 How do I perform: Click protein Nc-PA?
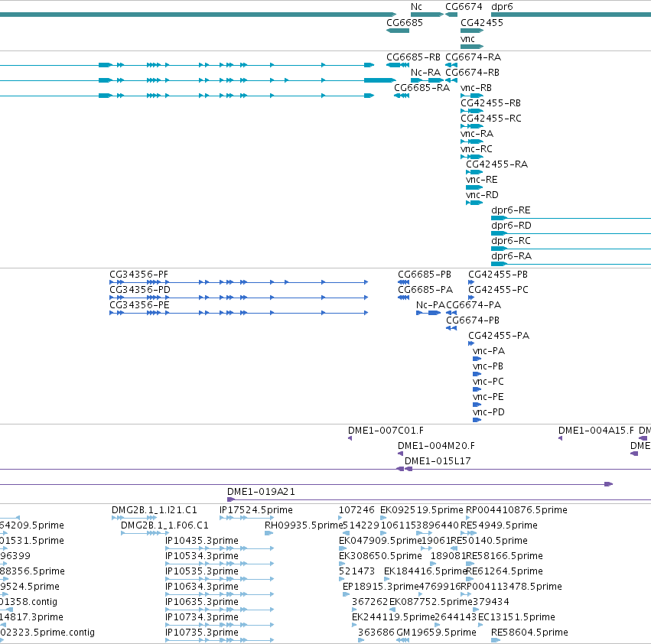point(431,304)
